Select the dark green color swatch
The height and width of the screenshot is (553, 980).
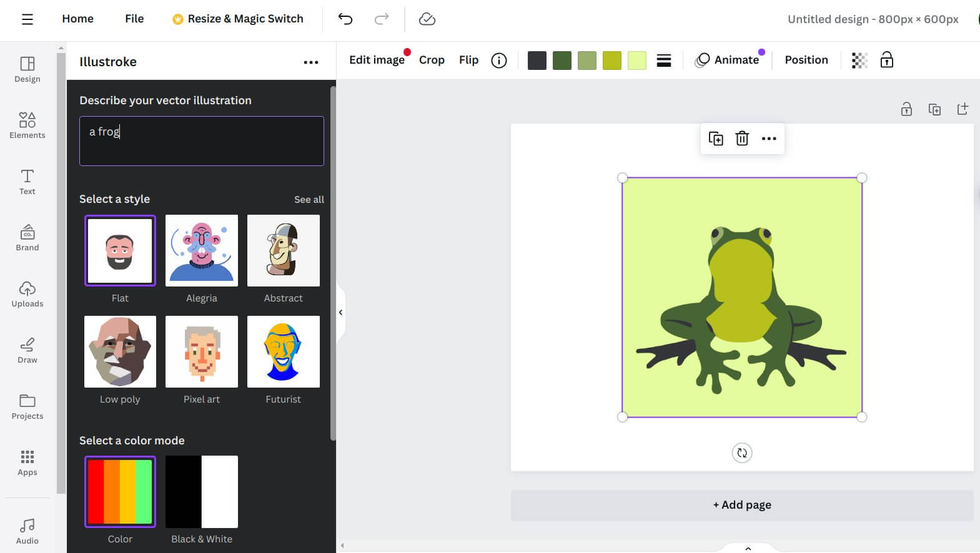pyautogui.click(x=562, y=61)
